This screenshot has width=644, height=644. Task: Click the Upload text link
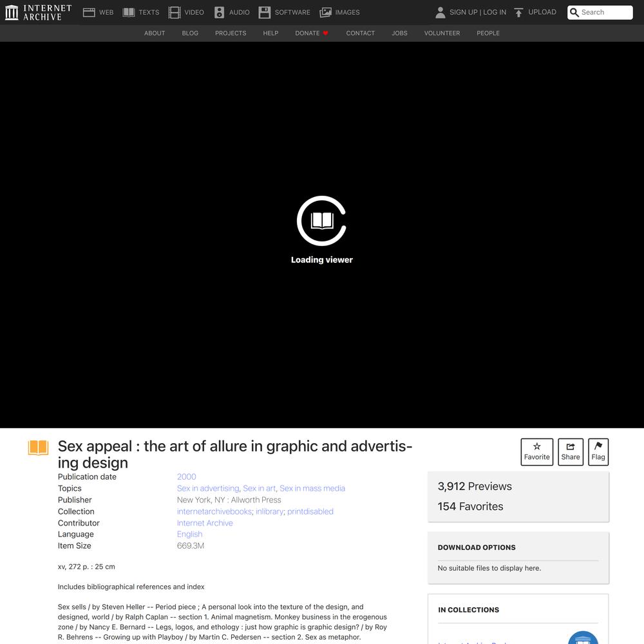[542, 12]
